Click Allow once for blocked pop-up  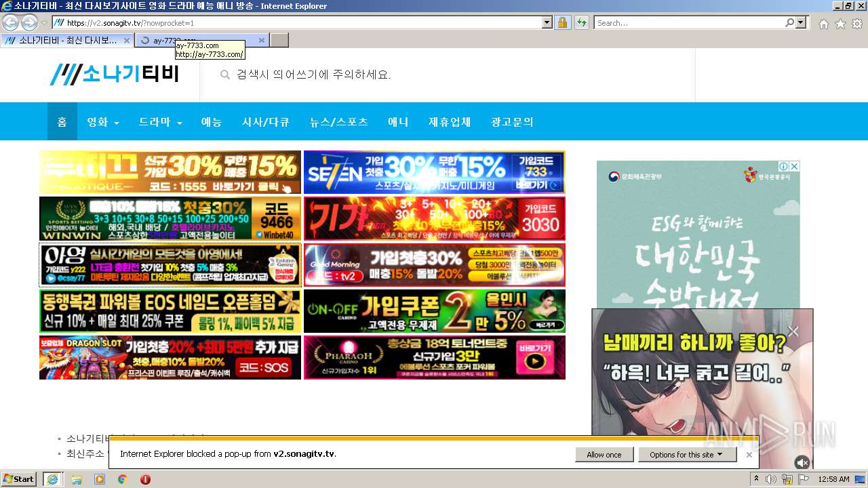(604, 455)
